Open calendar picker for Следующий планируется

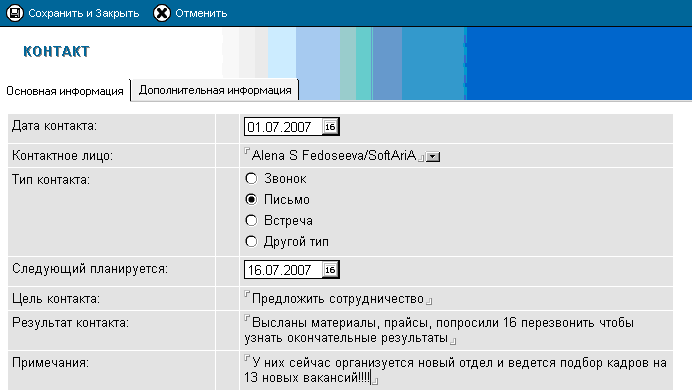coord(330,270)
